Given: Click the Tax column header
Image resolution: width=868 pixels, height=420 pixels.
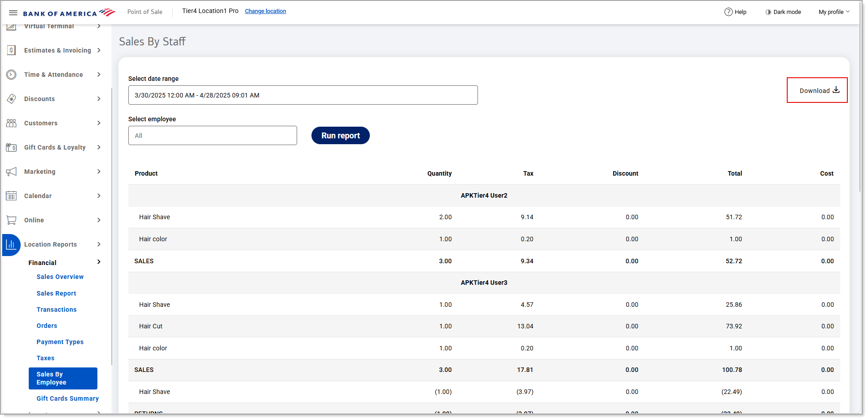Looking at the screenshot, I should click(x=528, y=173).
